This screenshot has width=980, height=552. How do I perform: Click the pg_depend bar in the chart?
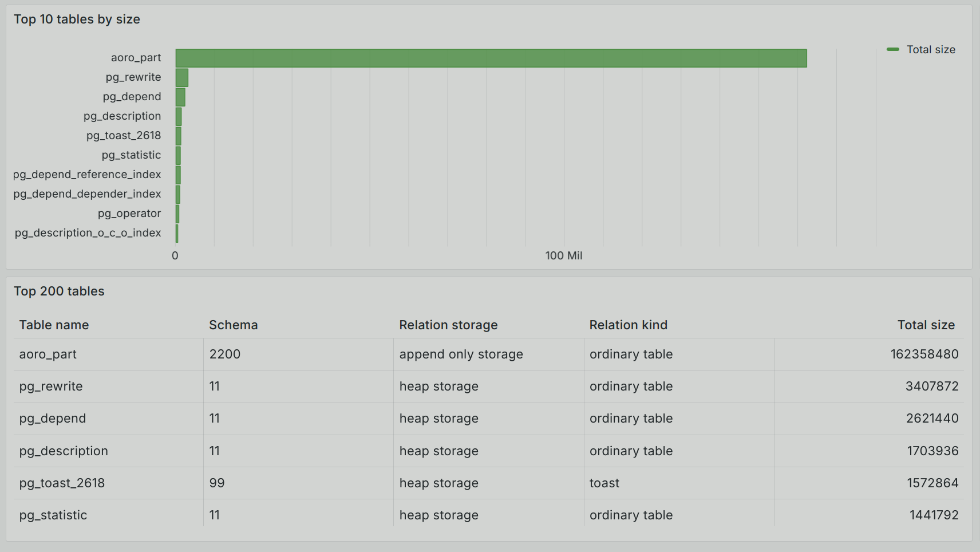click(180, 97)
